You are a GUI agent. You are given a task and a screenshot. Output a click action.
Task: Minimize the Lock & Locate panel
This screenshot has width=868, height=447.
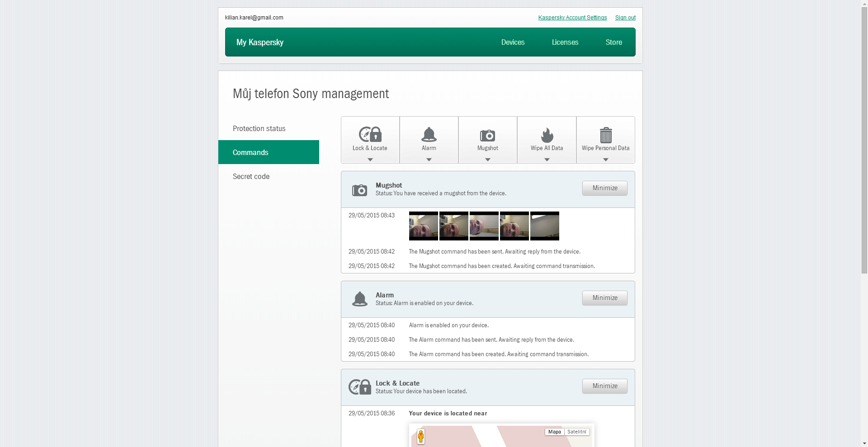[605, 386]
